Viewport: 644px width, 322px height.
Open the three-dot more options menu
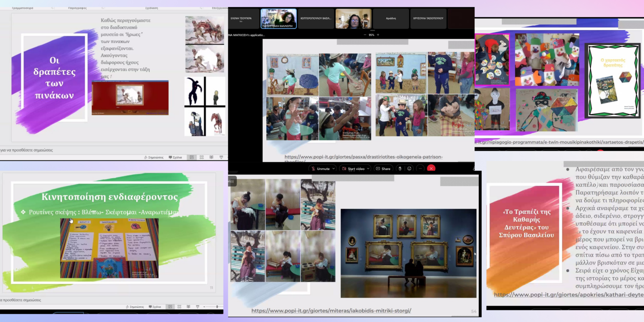[x=420, y=169]
